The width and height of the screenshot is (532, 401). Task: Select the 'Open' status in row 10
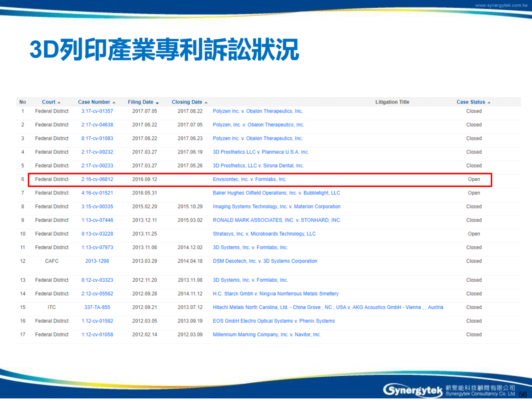pos(474,234)
